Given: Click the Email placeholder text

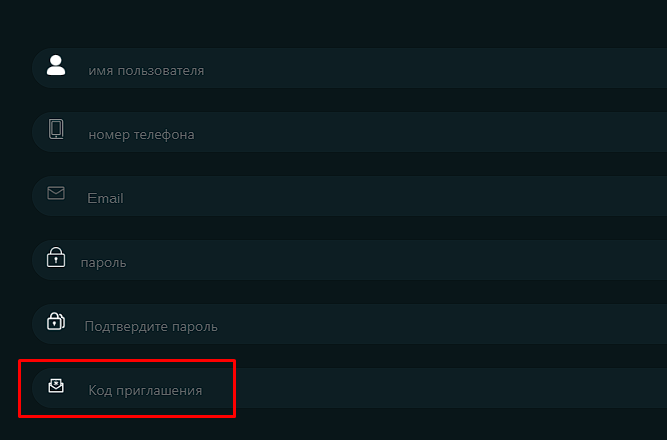Looking at the screenshot, I should (x=105, y=198).
